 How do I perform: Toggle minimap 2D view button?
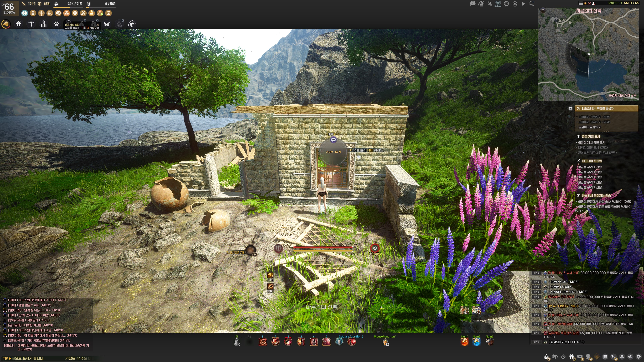pyautogui.click(x=543, y=10)
